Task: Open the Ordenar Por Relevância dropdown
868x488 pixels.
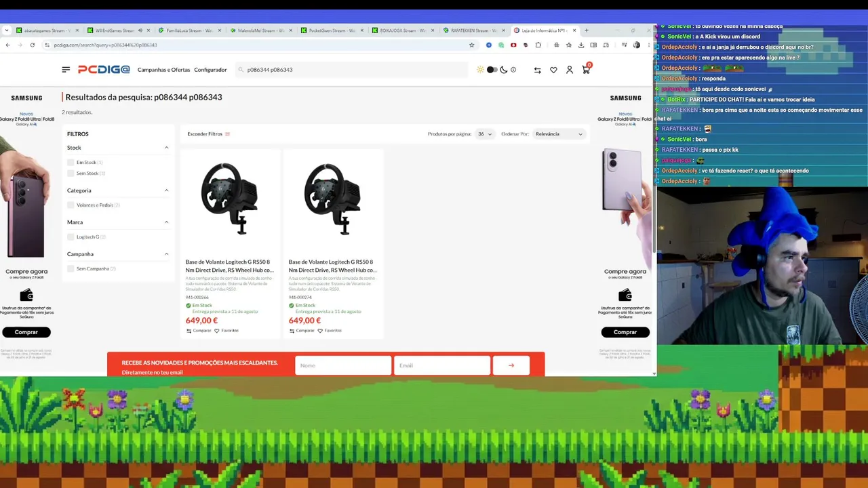Action: click(559, 134)
